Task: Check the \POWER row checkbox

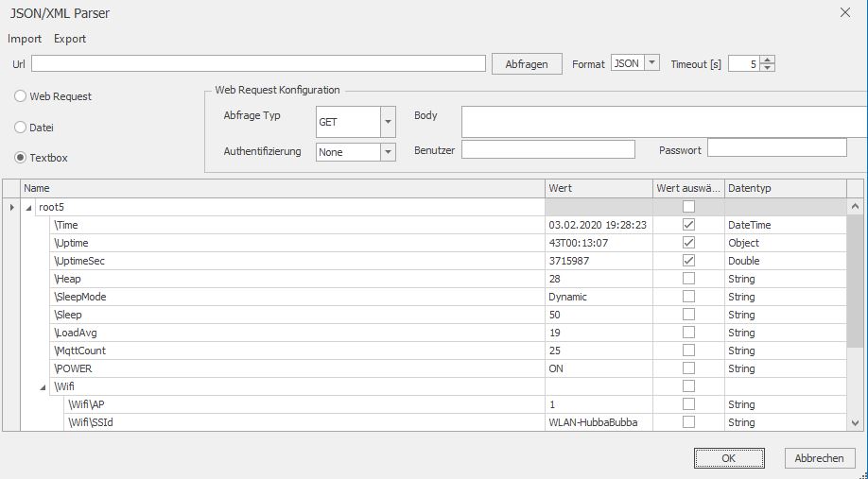Action: 688,368
